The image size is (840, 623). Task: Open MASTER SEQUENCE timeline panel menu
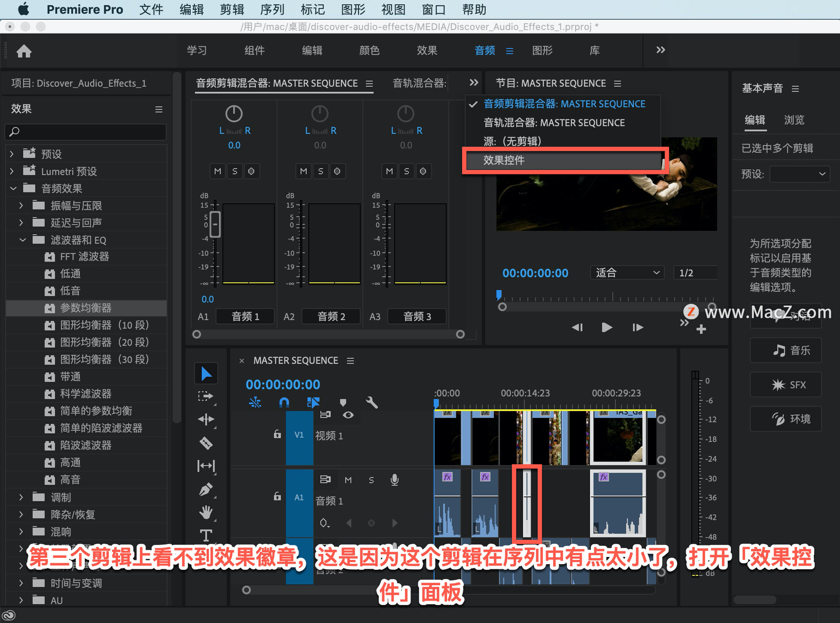[350, 361]
